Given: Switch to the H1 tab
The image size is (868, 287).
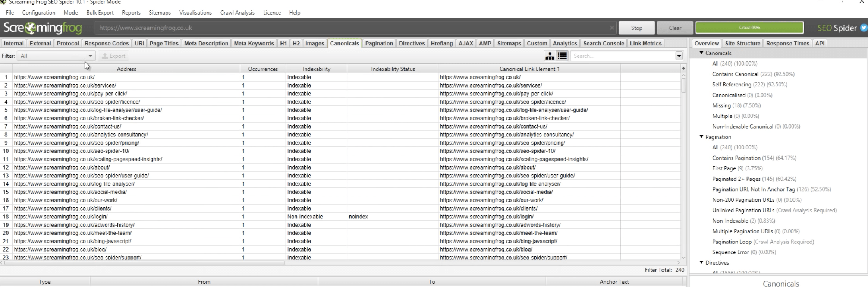Looking at the screenshot, I should [x=283, y=43].
